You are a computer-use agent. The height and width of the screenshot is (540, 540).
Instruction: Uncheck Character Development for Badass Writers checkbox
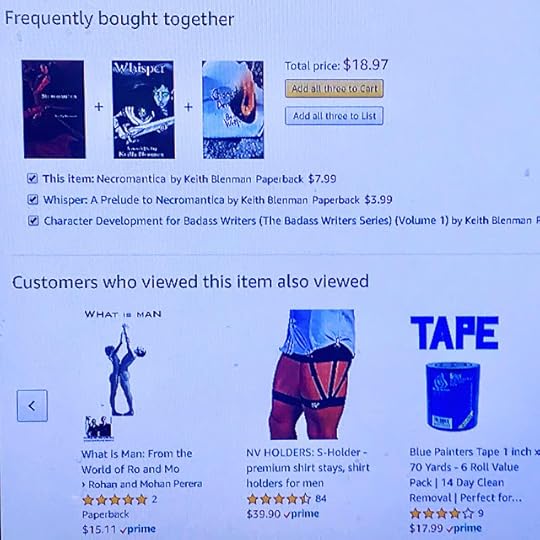coord(33,221)
